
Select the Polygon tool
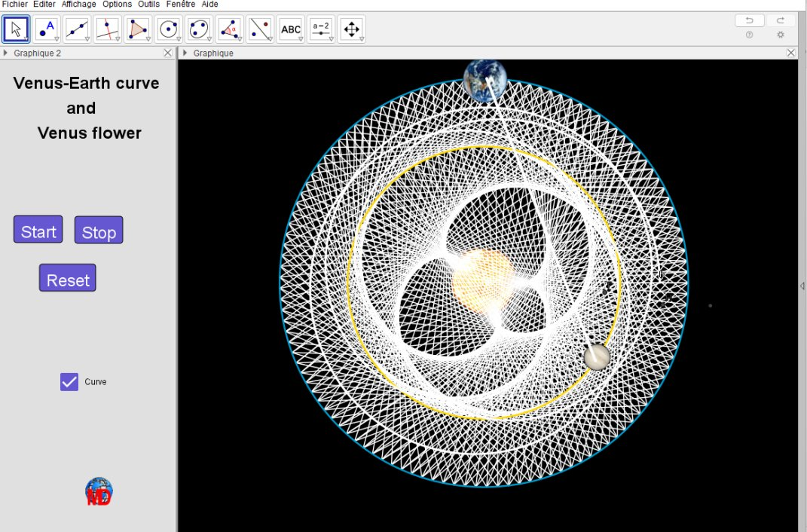(138, 29)
